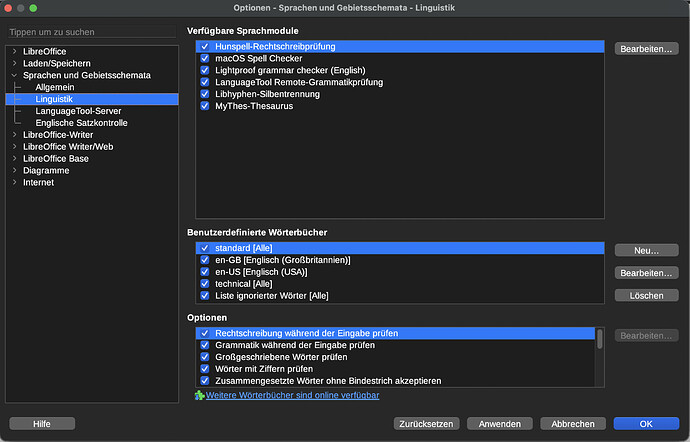This screenshot has height=442, width=690.
Task: Expand the LibreOffice Writer/Web node
Action: 14,146
